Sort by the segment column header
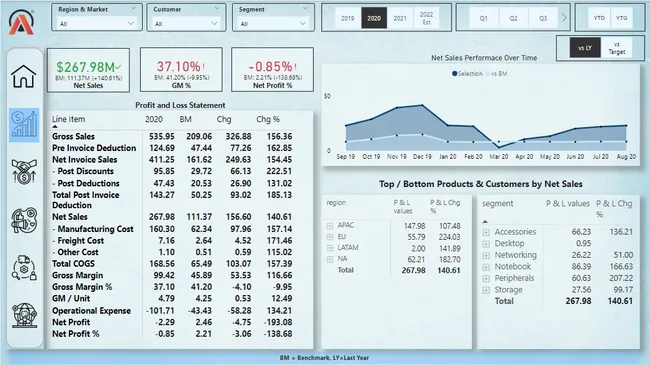650x365 pixels. point(497,204)
